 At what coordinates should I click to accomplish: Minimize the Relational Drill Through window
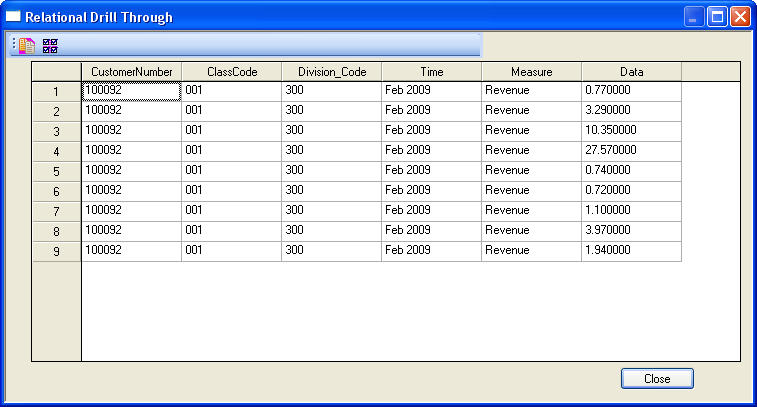click(694, 17)
